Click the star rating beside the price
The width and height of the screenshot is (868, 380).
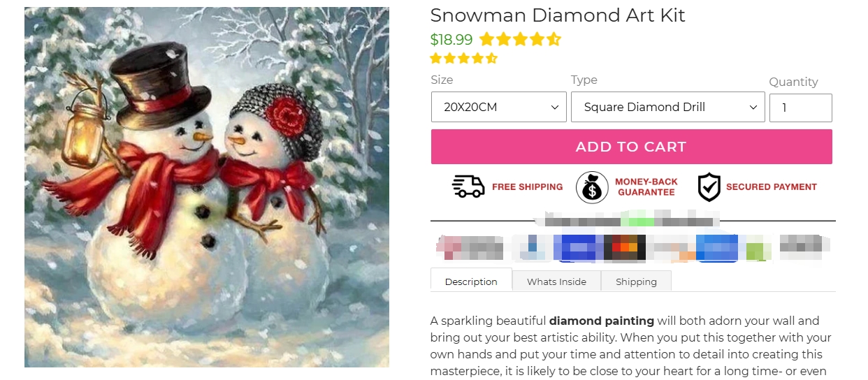point(520,40)
